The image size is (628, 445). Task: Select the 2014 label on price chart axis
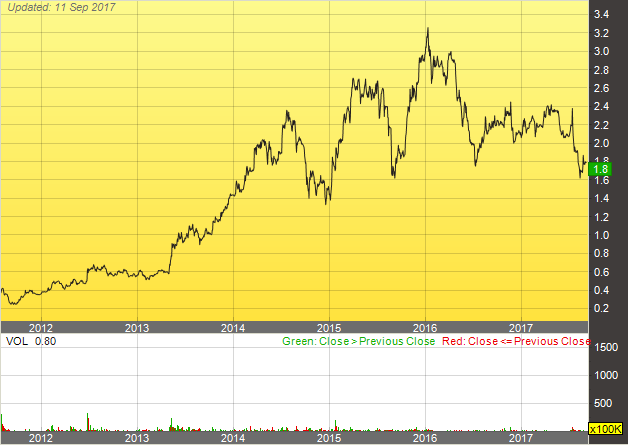tap(233, 328)
